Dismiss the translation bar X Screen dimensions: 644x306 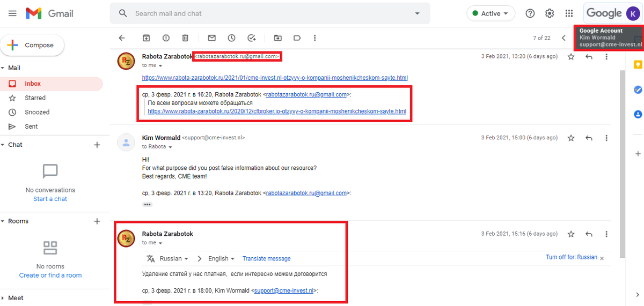click(x=602, y=258)
